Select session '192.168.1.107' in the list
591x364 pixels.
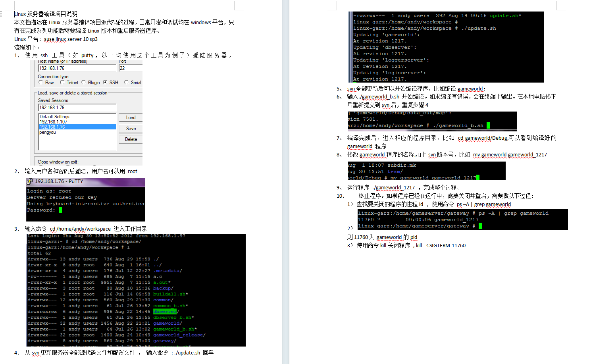tap(54, 122)
